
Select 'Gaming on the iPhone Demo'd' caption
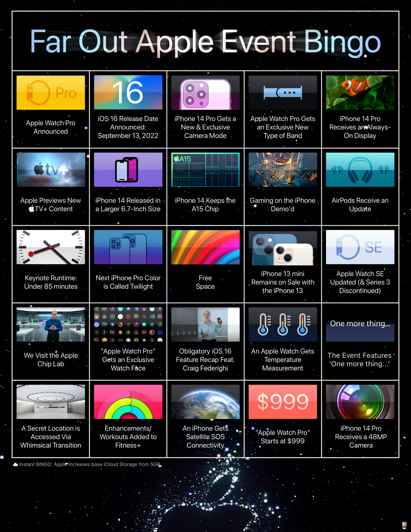point(283,205)
